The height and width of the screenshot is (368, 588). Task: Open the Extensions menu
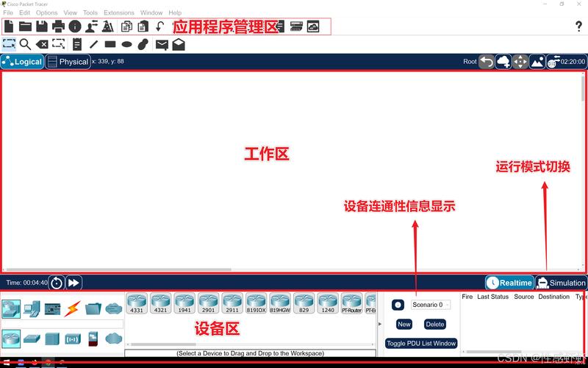pos(118,13)
